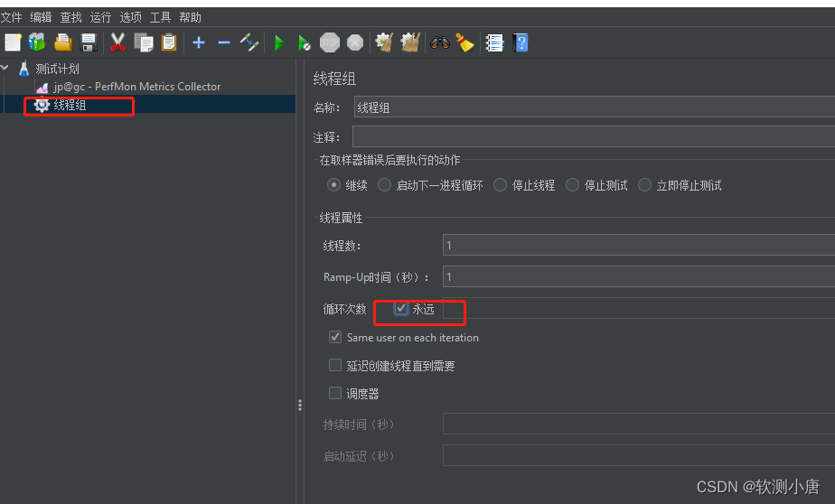
Task: Click the Copy icon in toolbar
Action: click(144, 42)
